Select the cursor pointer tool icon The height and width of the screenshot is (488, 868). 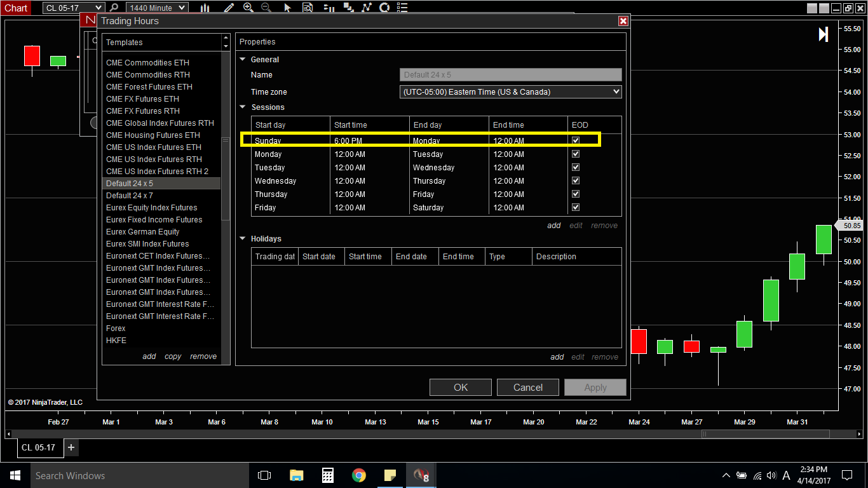click(287, 8)
